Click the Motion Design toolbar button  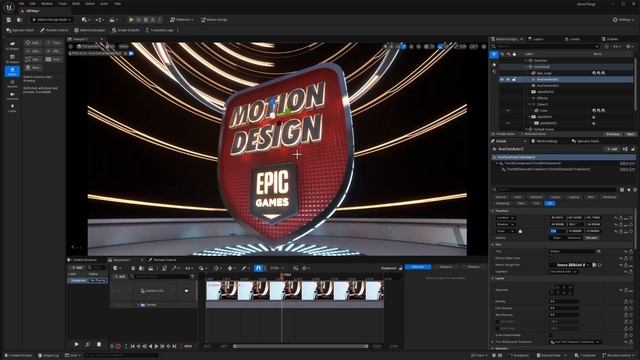point(214,20)
